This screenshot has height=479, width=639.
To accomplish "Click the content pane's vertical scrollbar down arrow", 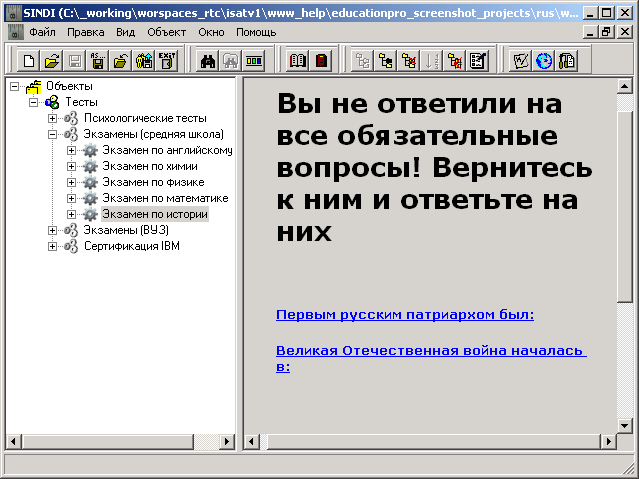I will [625, 426].
